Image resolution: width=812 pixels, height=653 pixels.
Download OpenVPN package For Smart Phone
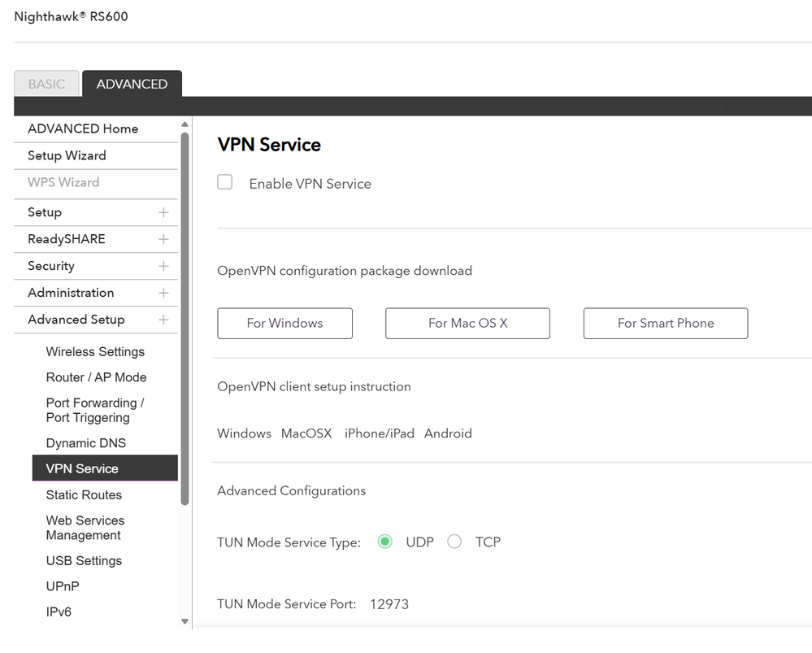coord(665,323)
